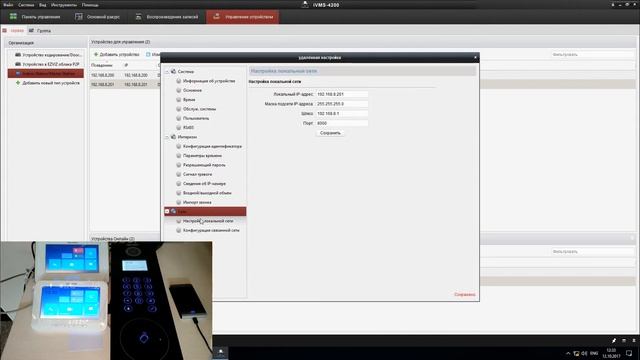Click the filter field above the device list

[592, 54]
